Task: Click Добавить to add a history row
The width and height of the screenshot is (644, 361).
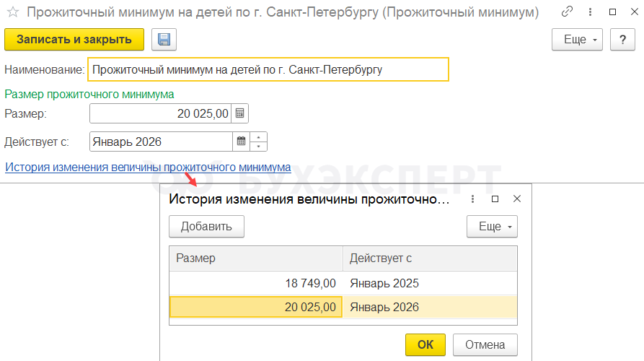Action: tap(206, 227)
